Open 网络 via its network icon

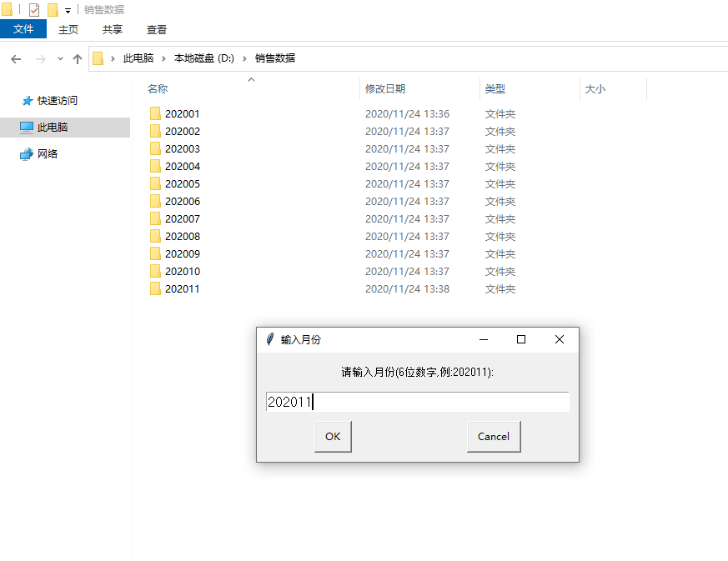click(x=27, y=153)
